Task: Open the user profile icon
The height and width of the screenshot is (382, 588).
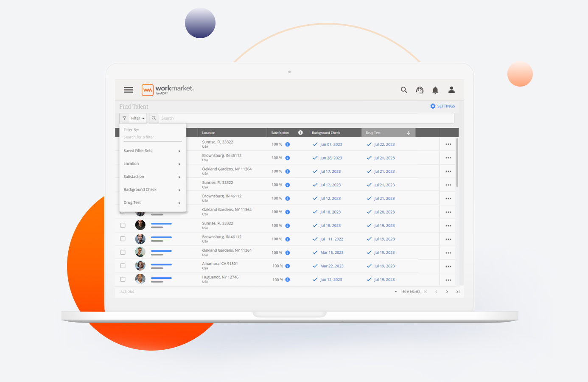Action: pyautogui.click(x=451, y=90)
